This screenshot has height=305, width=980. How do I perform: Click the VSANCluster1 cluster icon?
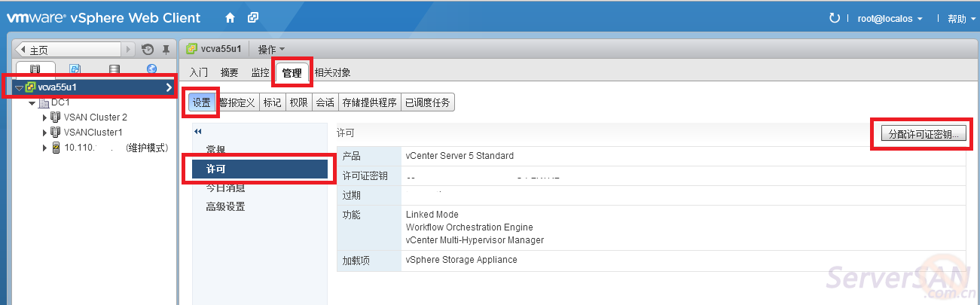tap(55, 133)
